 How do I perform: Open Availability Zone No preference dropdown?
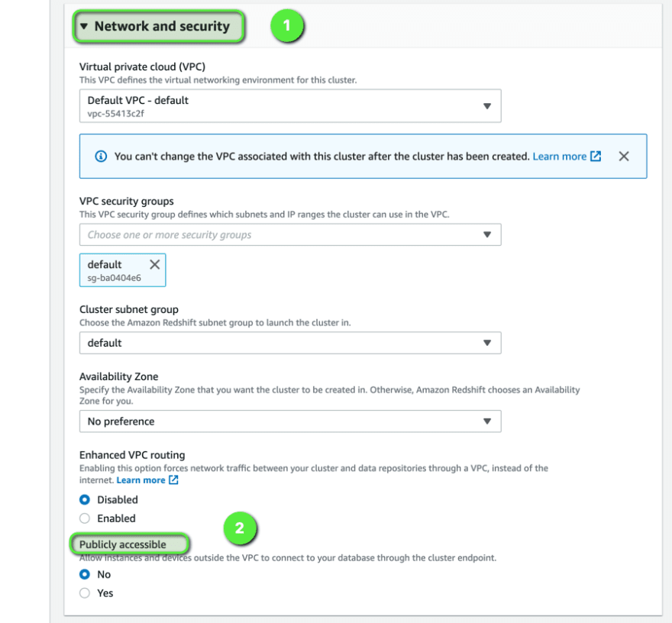coord(290,421)
